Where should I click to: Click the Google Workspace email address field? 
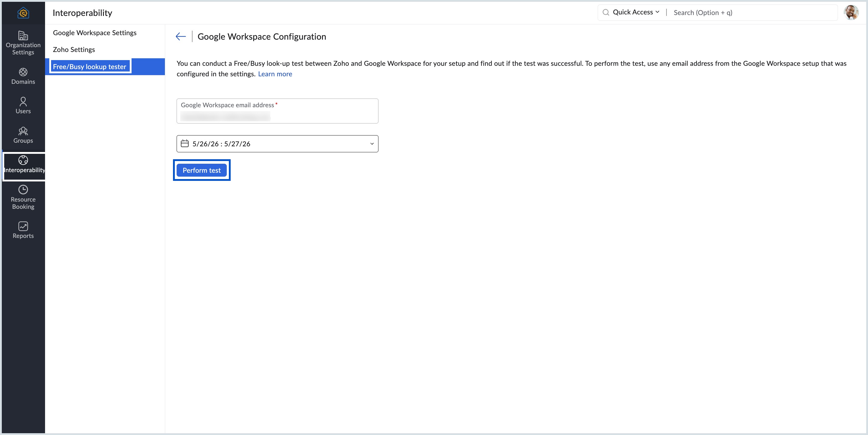[x=277, y=111]
